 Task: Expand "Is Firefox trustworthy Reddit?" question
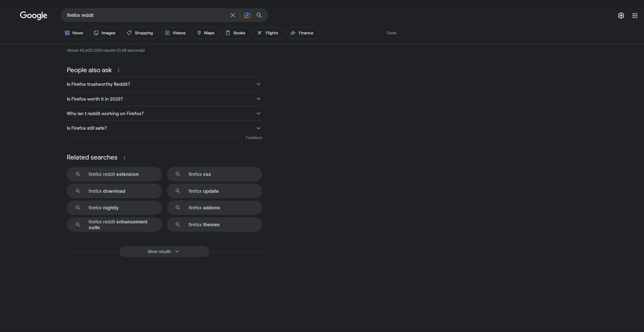tap(164, 84)
